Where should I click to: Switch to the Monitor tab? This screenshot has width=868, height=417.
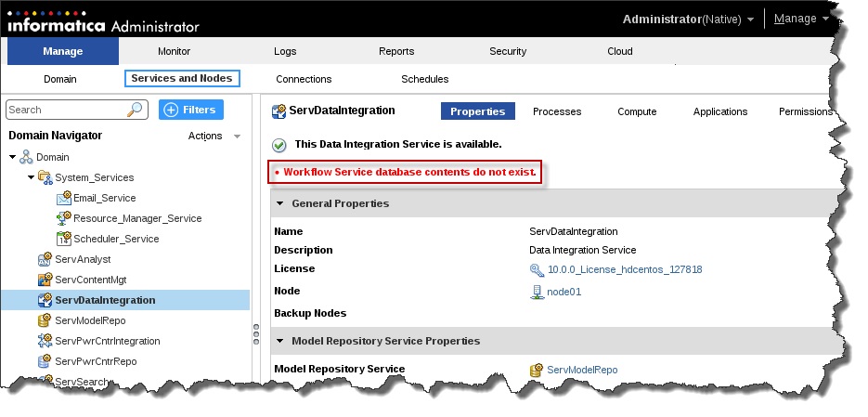pyautogui.click(x=174, y=51)
